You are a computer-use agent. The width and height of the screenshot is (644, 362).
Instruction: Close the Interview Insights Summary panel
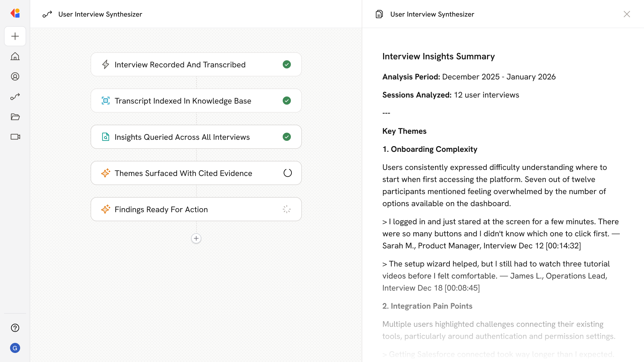click(x=627, y=14)
